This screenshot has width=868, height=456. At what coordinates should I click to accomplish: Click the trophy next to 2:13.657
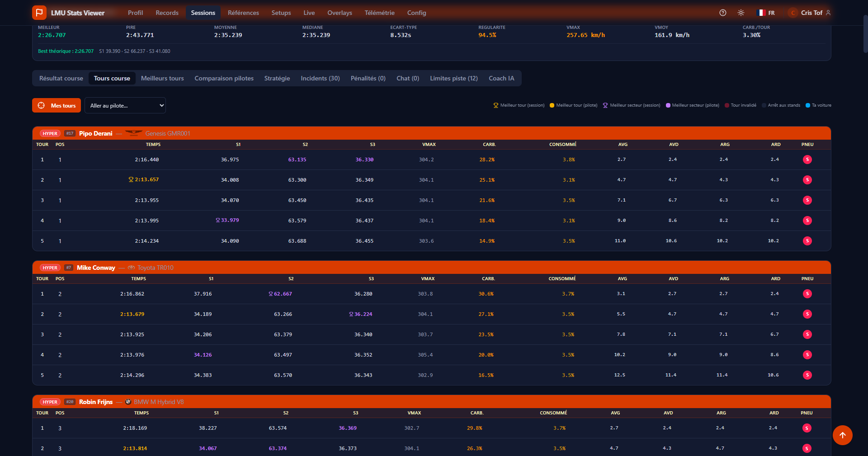click(x=131, y=179)
